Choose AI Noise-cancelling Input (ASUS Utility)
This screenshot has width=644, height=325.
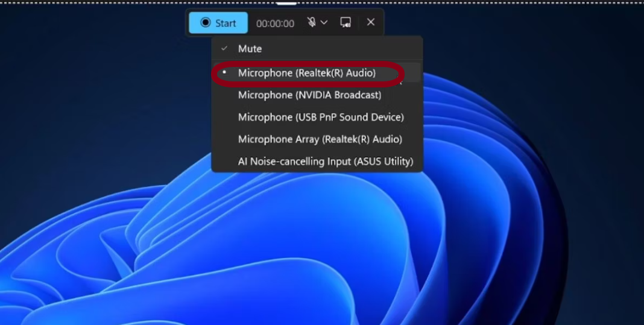[317, 162]
